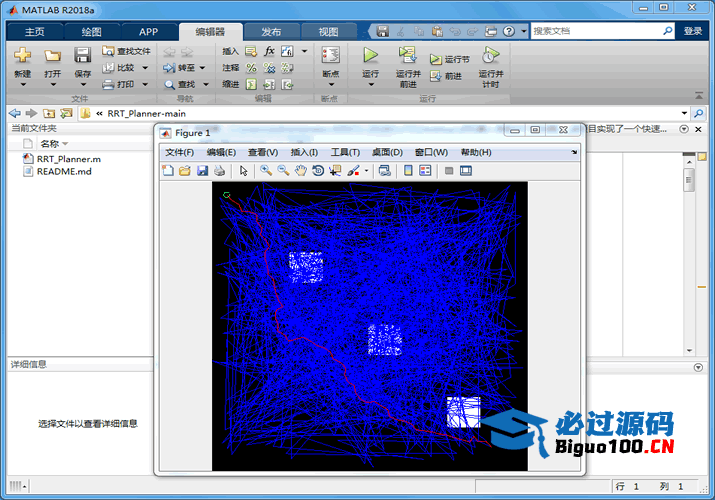Select RRT_Planner.m in the file list
This screenshot has width=715, height=500.
(68, 158)
